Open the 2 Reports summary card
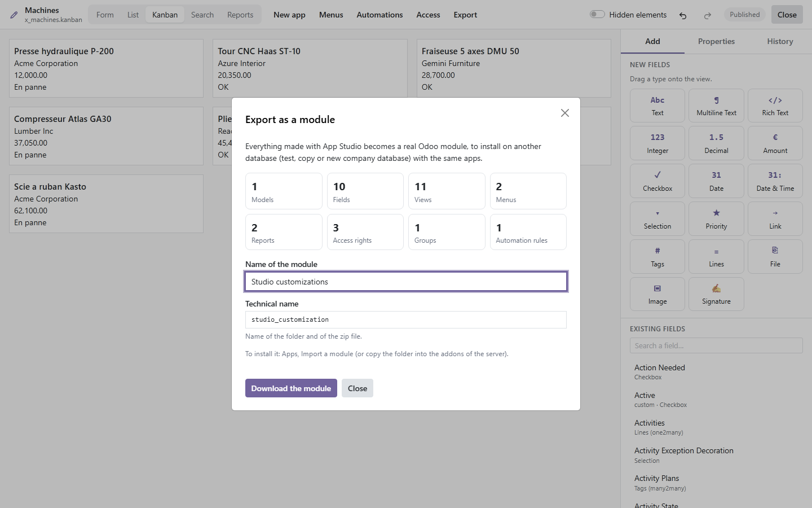This screenshot has width=812, height=508. coord(284,232)
